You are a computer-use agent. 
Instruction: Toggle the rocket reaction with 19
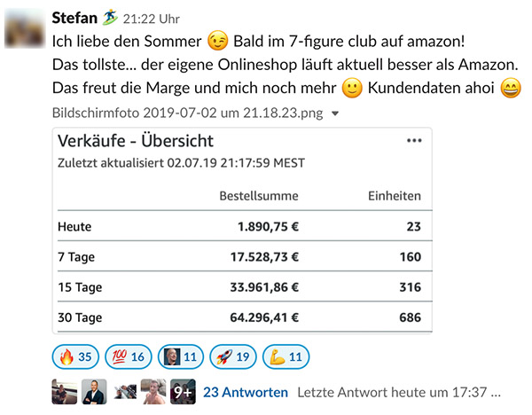233,356
